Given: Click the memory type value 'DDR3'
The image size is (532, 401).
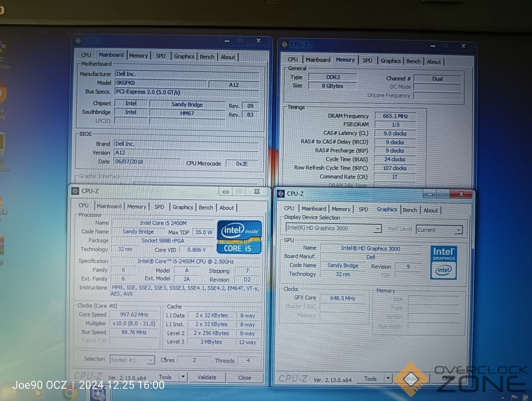Looking at the screenshot, I should (333, 77).
